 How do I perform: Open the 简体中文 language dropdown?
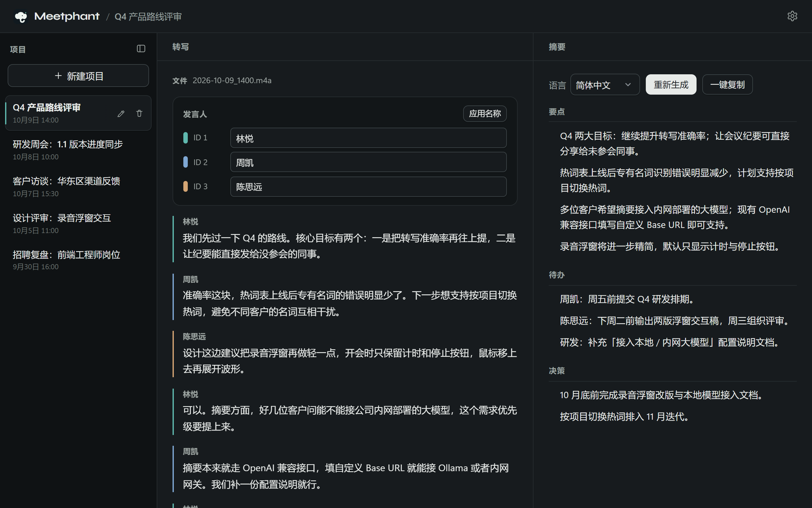(605, 85)
